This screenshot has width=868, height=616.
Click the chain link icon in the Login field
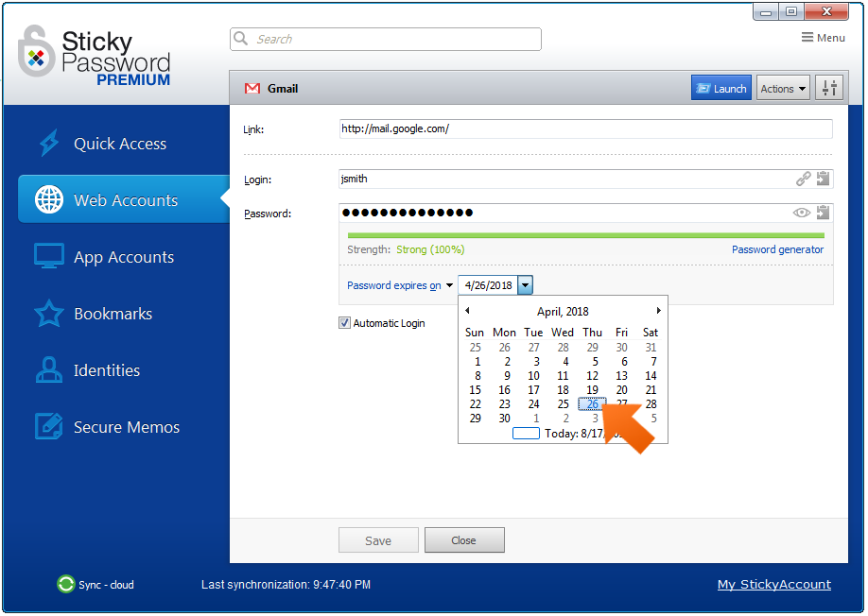(x=804, y=178)
